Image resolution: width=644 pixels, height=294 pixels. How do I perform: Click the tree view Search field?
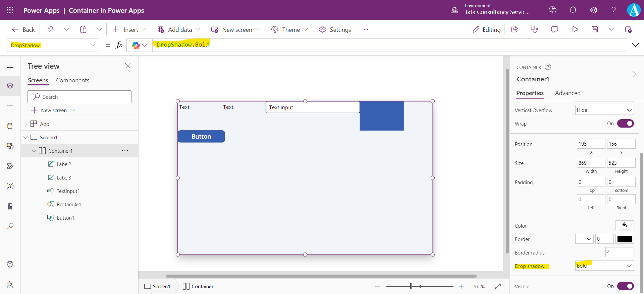pos(79,97)
